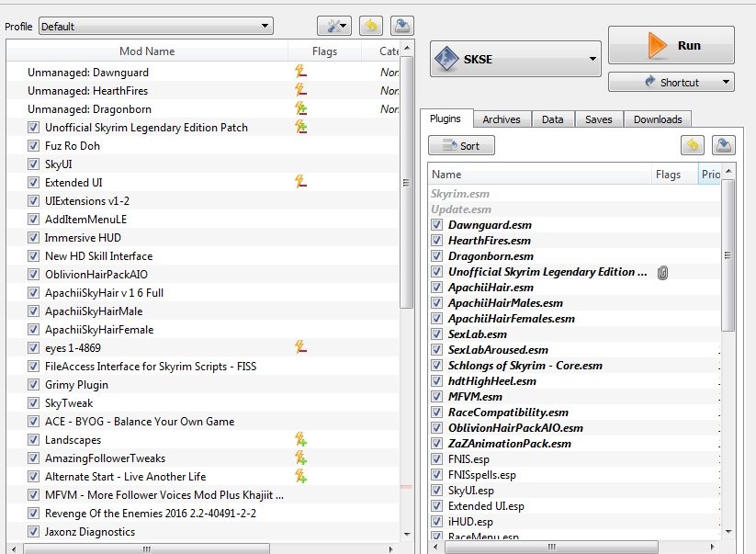Sort plugins by Name column header
756x554 pixels.
(x=540, y=174)
